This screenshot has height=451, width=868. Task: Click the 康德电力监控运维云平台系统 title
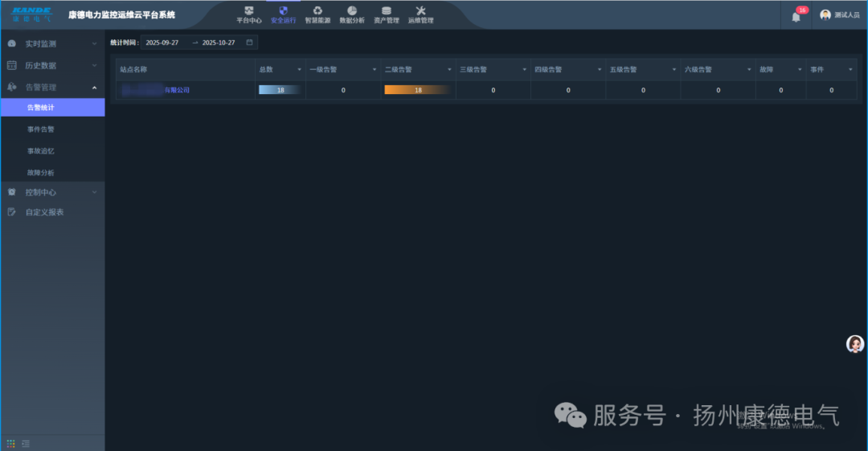pyautogui.click(x=122, y=15)
